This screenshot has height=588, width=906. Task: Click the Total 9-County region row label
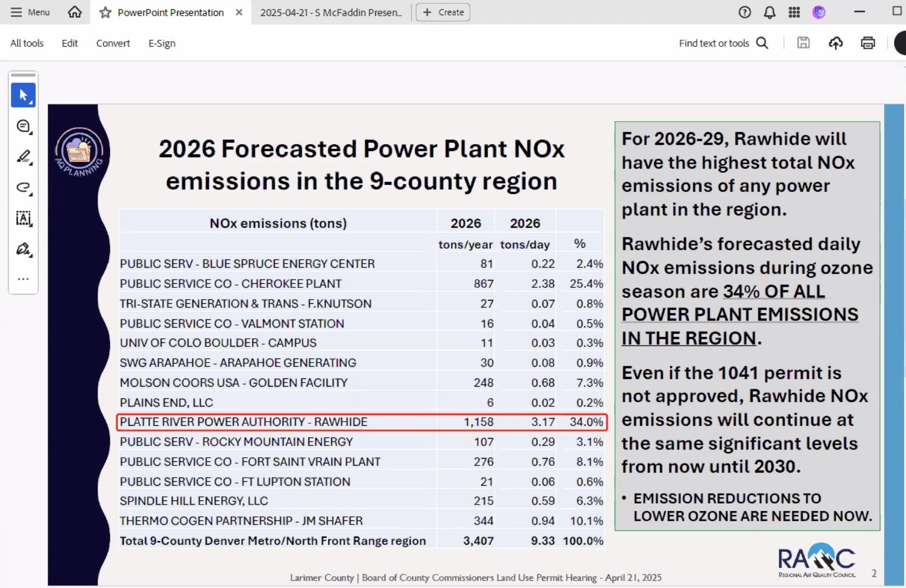pos(273,541)
